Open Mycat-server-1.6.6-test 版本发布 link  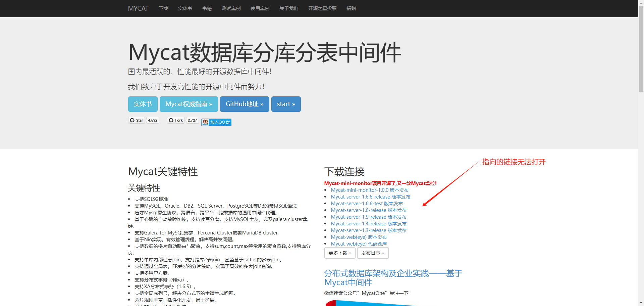pyautogui.click(x=367, y=204)
